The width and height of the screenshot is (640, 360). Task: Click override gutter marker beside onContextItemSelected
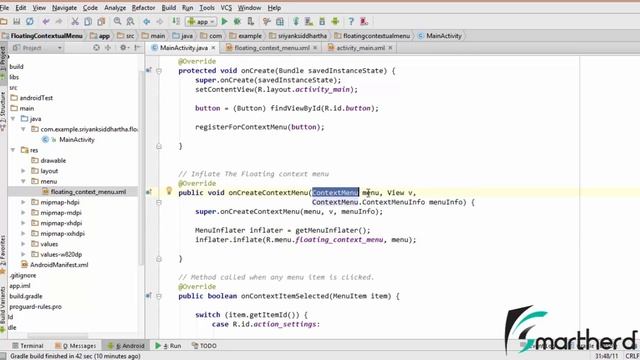pos(149,296)
